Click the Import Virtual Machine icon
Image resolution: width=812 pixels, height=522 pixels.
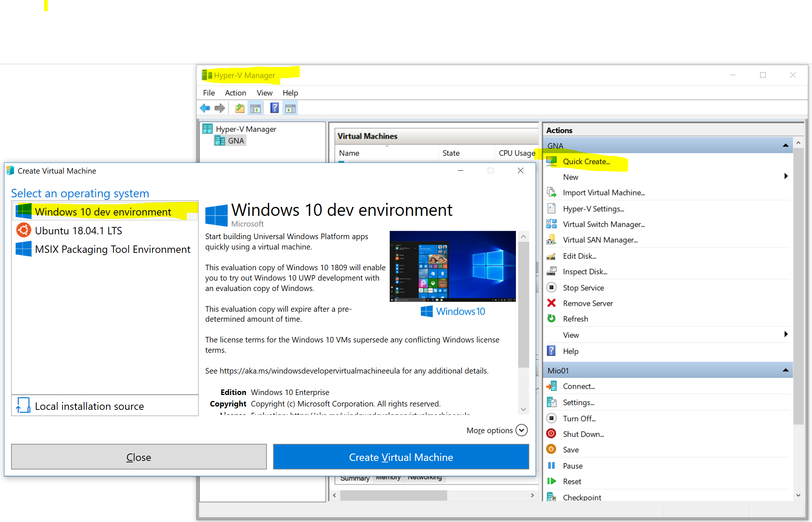(551, 192)
